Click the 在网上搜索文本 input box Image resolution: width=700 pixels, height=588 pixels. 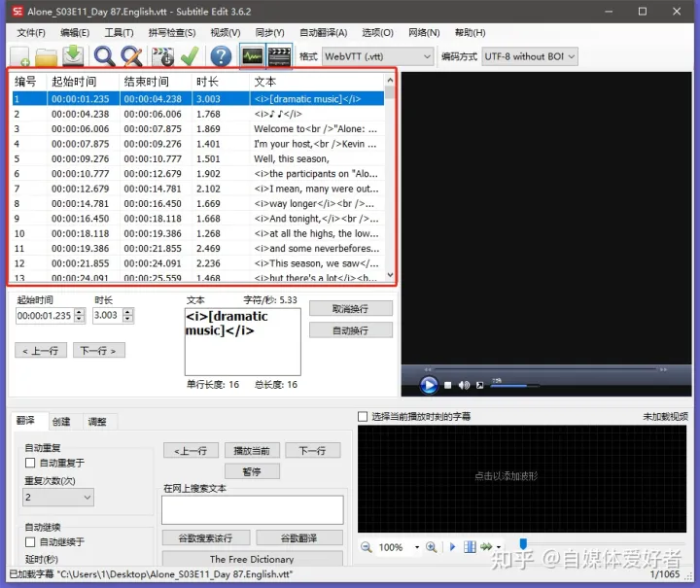[253, 510]
